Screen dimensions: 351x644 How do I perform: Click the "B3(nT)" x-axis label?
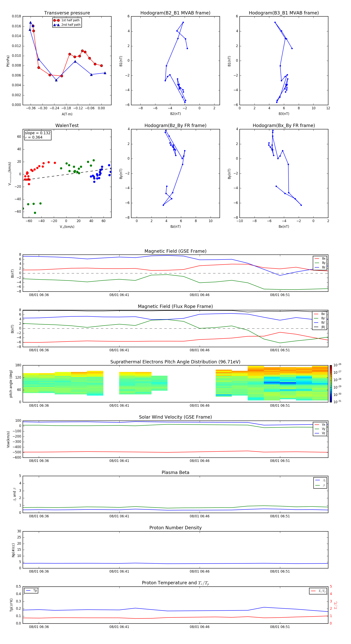click(284, 114)
